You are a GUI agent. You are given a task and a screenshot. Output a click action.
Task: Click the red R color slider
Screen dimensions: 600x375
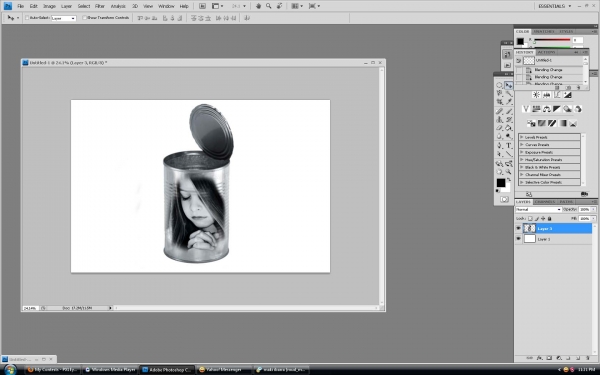click(552, 40)
